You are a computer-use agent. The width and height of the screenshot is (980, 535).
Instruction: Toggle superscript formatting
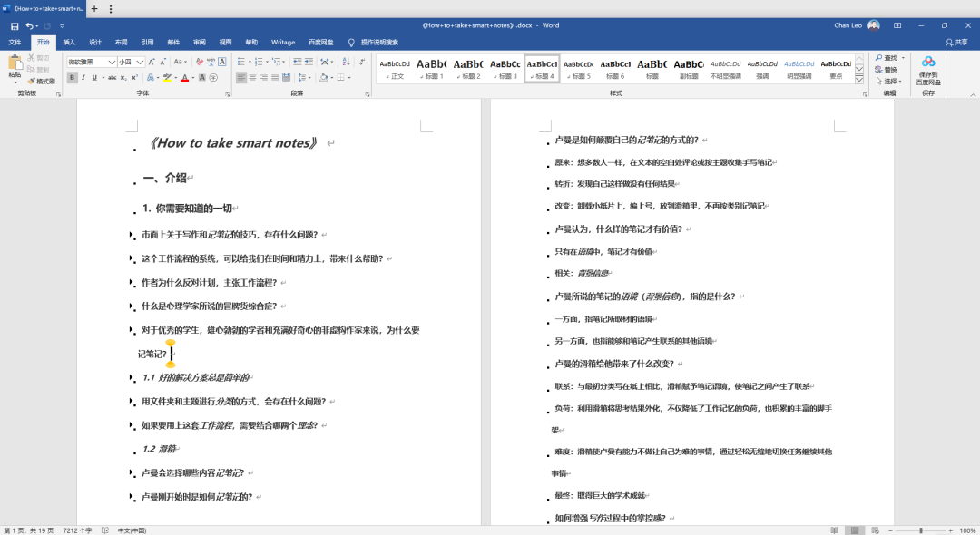pyautogui.click(x=134, y=77)
